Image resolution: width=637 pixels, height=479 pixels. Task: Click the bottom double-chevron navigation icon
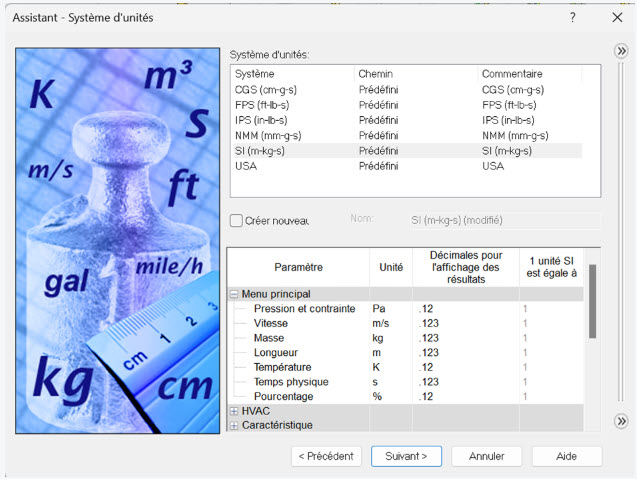tap(620, 421)
